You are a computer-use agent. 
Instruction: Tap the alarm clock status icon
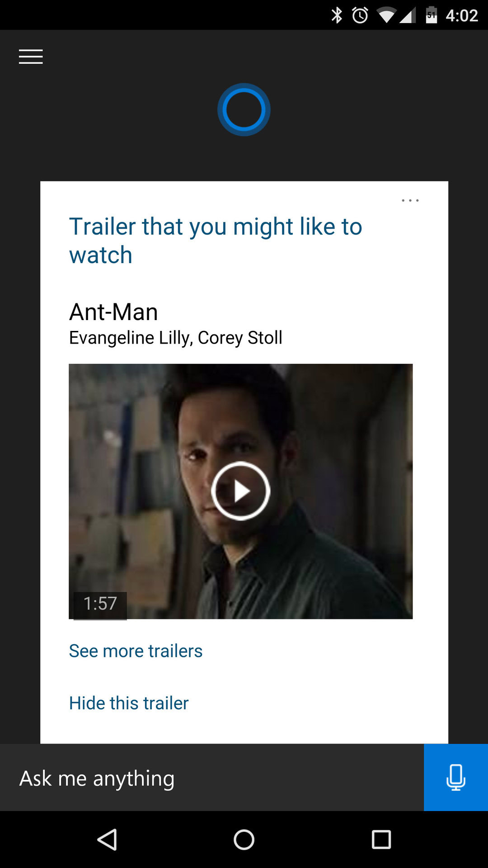pos(360,15)
